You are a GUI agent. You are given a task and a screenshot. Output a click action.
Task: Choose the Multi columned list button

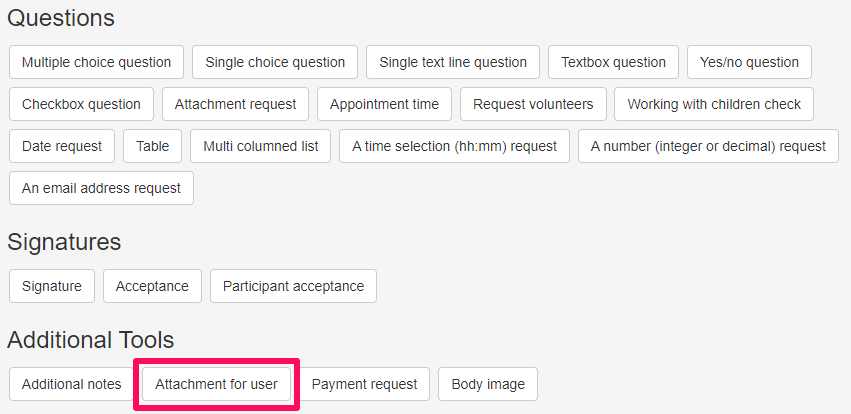pos(260,146)
